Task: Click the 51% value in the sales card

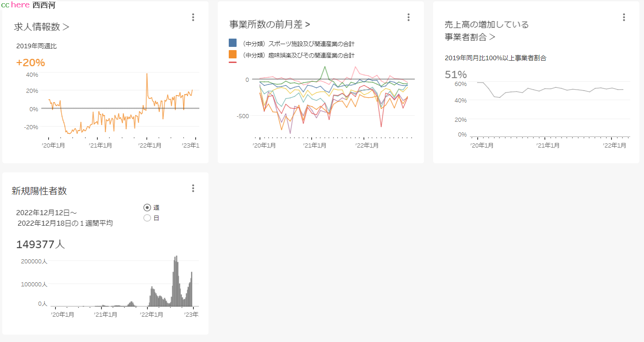Action: (x=456, y=74)
